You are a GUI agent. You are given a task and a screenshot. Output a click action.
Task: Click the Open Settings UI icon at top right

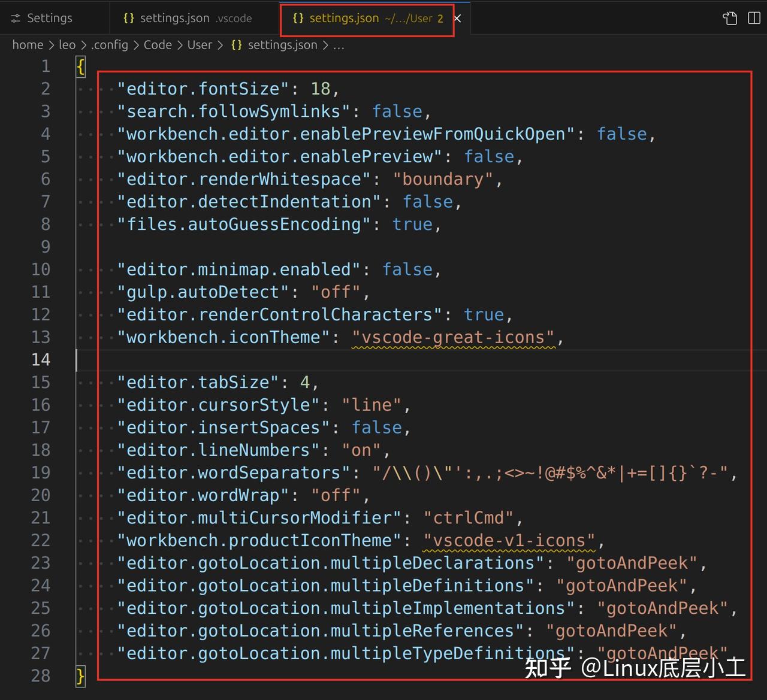(730, 18)
